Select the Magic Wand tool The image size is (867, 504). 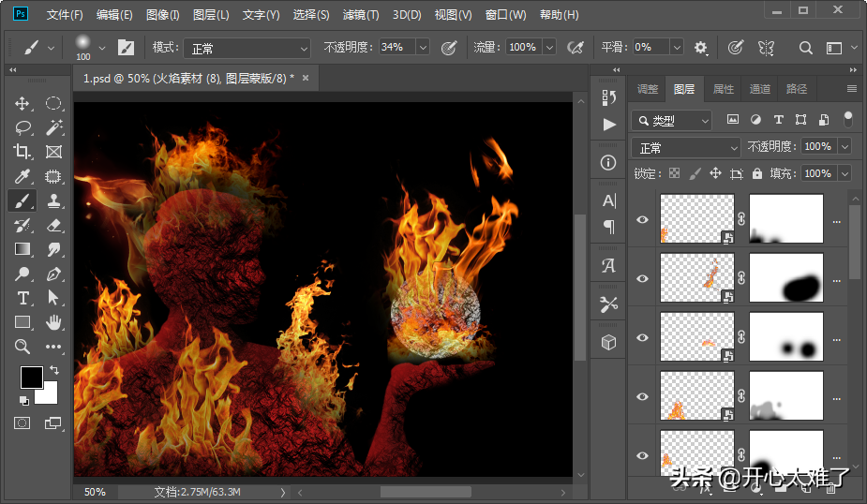[53, 127]
